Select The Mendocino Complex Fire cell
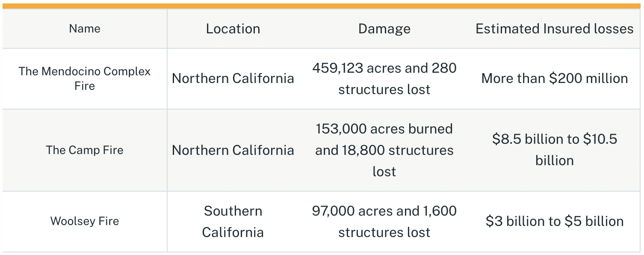This screenshot has width=644, height=255. tap(85, 79)
